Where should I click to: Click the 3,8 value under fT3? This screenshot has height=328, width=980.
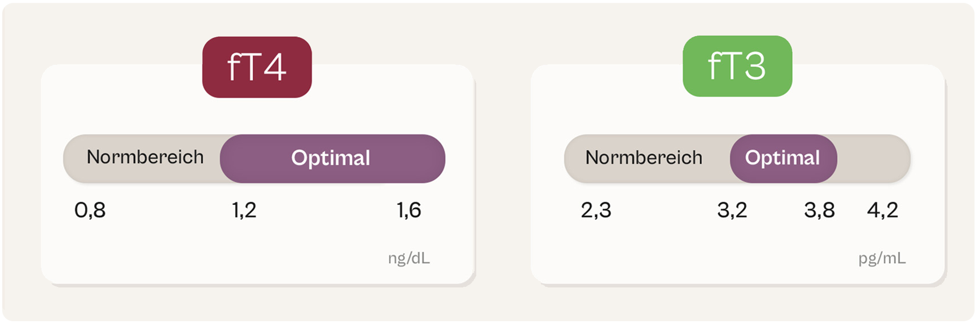pos(819,211)
